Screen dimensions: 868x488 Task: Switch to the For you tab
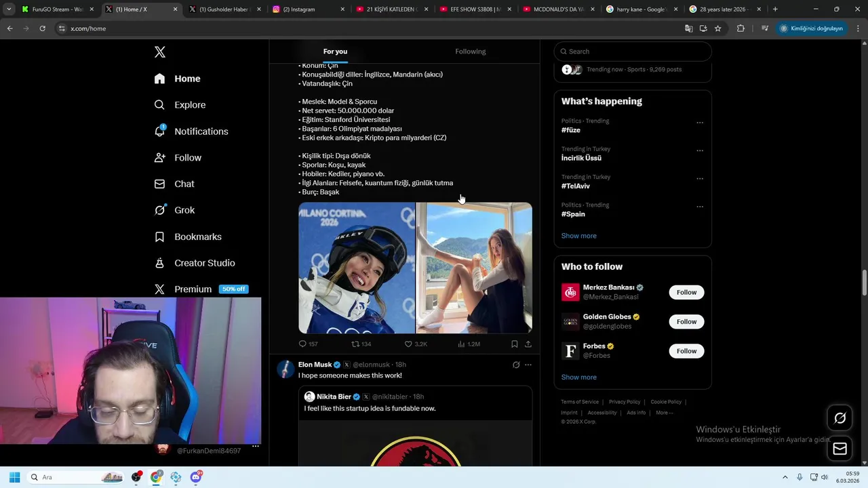tap(335, 52)
